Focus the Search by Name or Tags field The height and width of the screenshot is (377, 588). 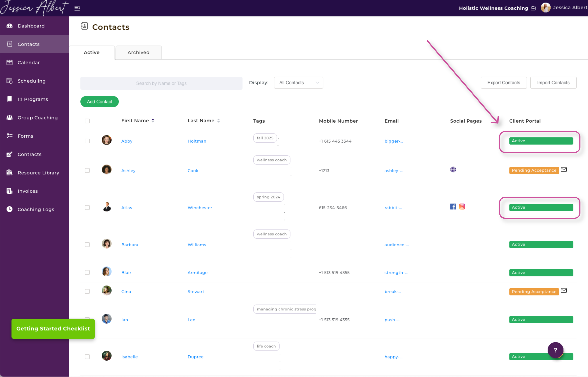161,83
